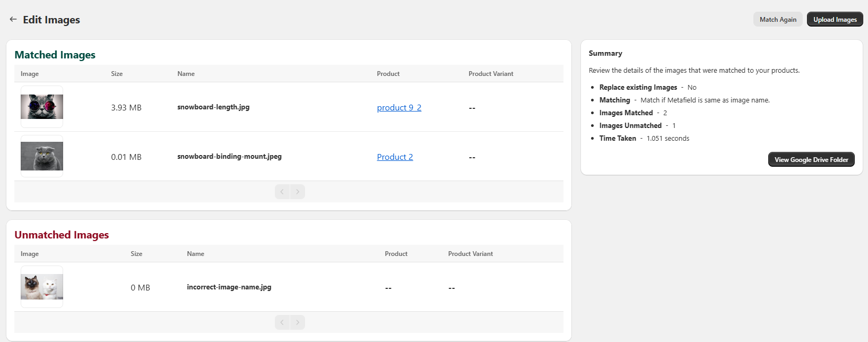Click the Name column header in Unmatched Images
The height and width of the screenshot is (342, 868).
click(195, 254)
